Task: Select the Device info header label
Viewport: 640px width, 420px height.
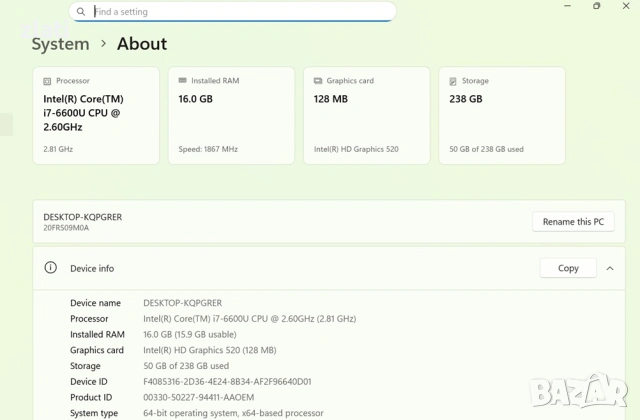Action: click(92, 269)
